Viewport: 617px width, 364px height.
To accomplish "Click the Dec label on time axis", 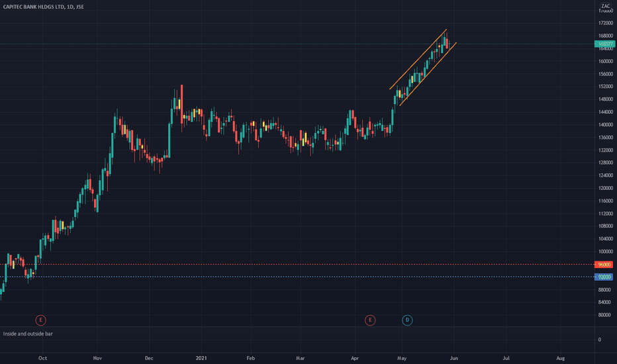I will click(149, 358).
